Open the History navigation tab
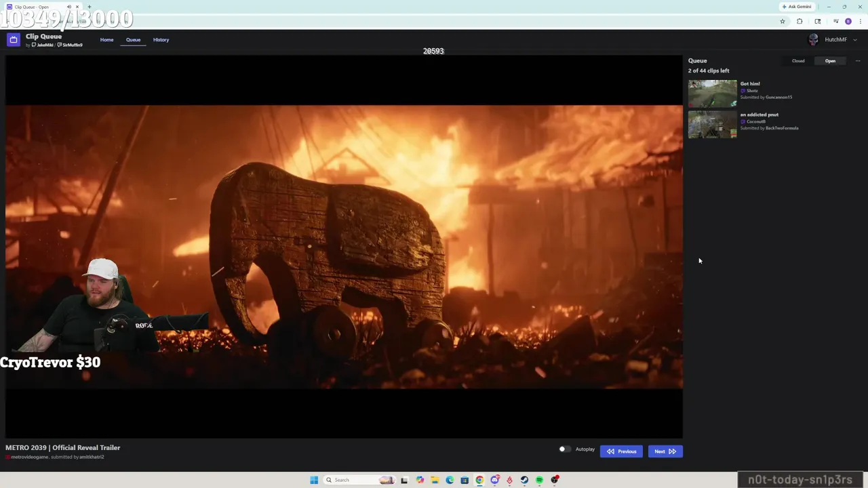The image size is (868, 488). (x=161, y=40)
